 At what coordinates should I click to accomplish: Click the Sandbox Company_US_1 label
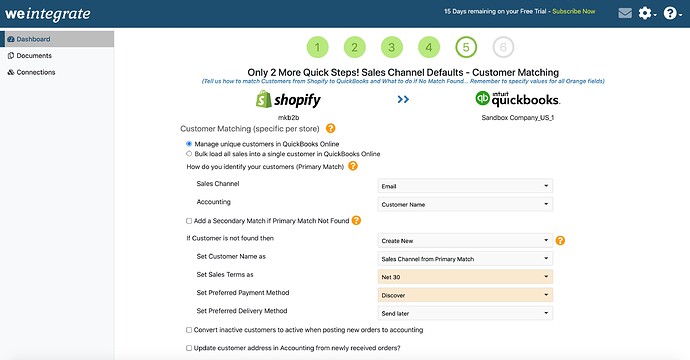(518, 118)
